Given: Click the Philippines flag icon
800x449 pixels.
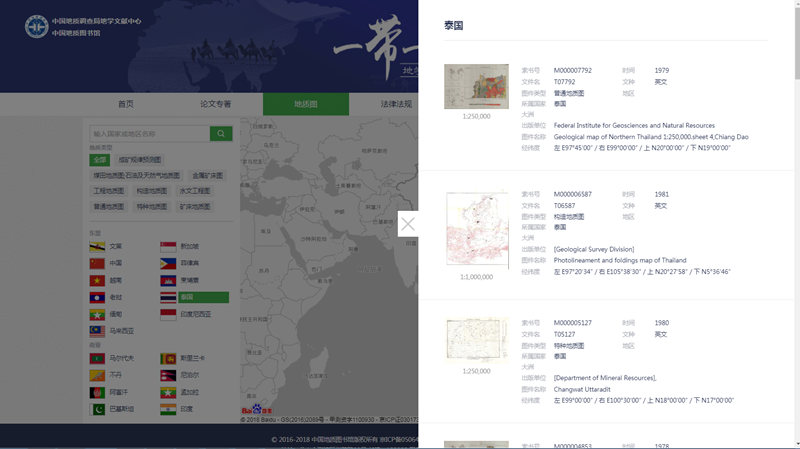Looking at the screenshot, I should (x=168, y=263).
